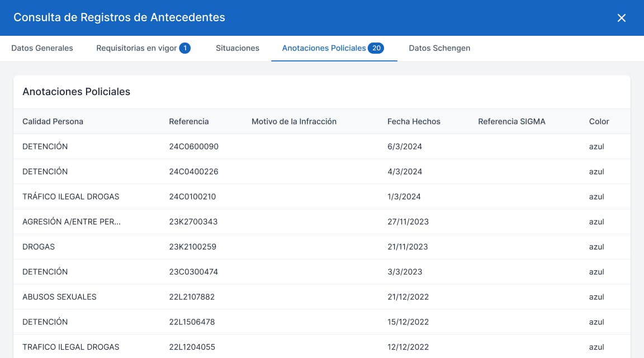Click the date 21/12/2022
This screenshot has height=358, width=644.
click(408, 297)
